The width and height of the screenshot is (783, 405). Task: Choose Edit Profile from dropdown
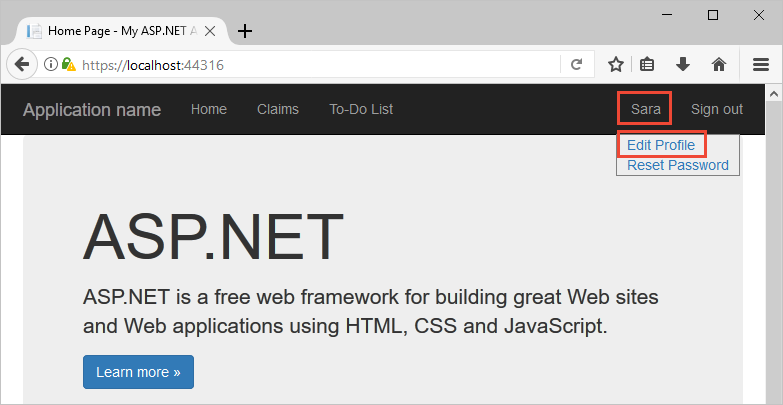point(661,145)
